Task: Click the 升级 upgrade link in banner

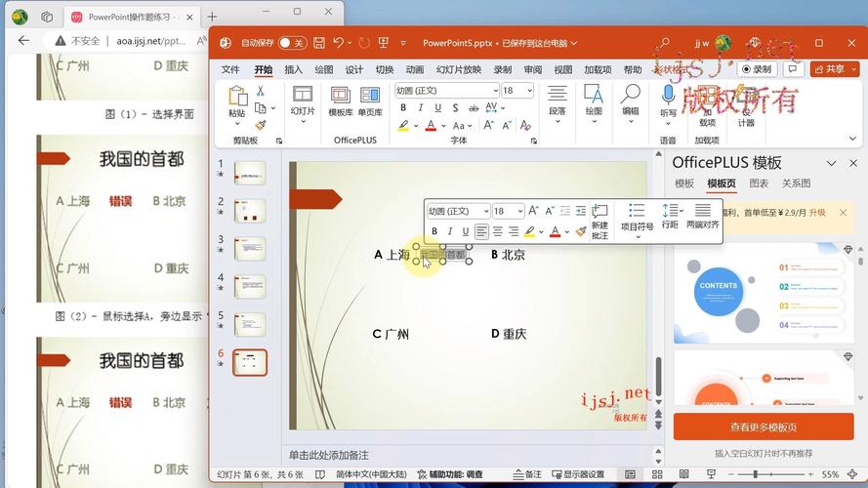Action: click(x=817, y=213)
